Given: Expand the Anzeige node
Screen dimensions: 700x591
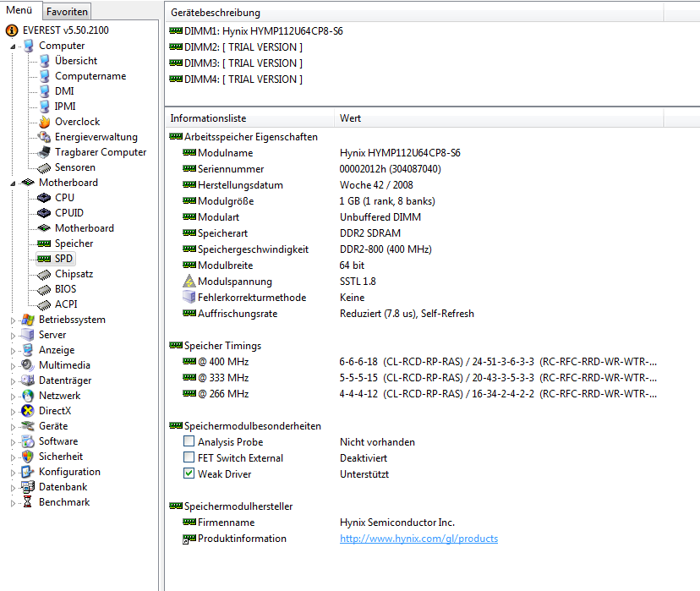Looking at the screenshot, I should tap(13, 351).
